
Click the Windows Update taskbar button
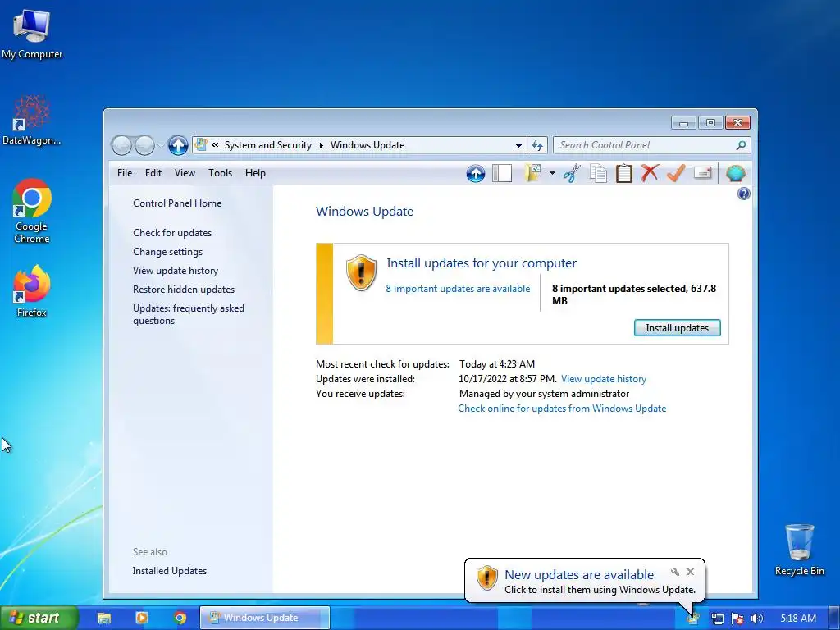(x=265, y=618)
